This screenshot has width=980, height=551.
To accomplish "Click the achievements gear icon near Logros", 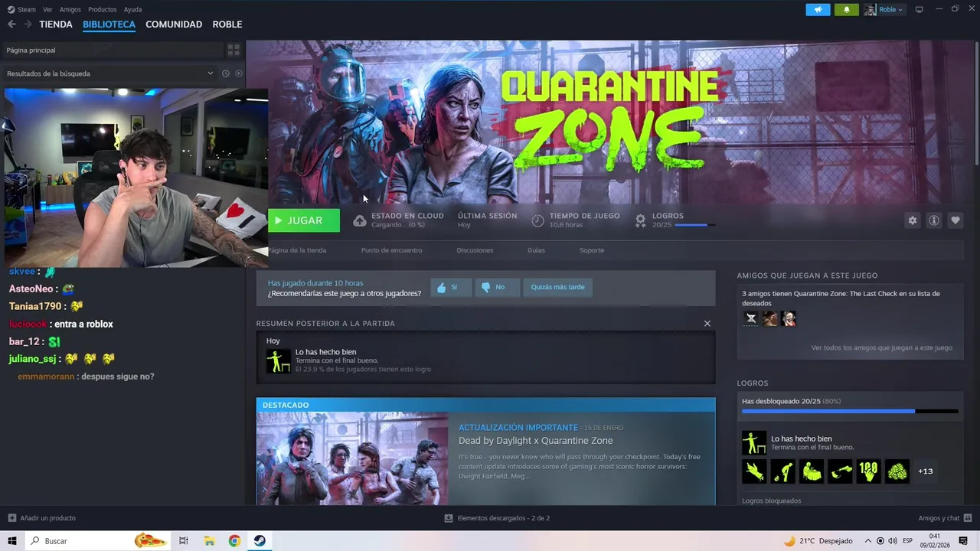I will click(x=641, y=220).
